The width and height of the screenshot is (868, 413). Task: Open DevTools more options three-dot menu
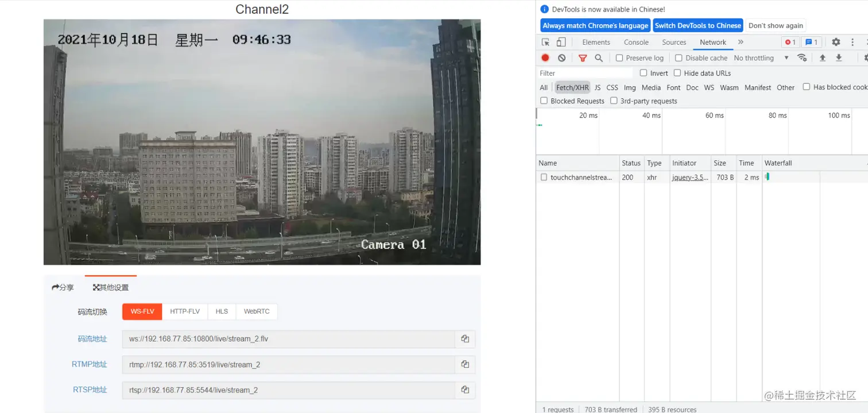[x=852, y=42]
